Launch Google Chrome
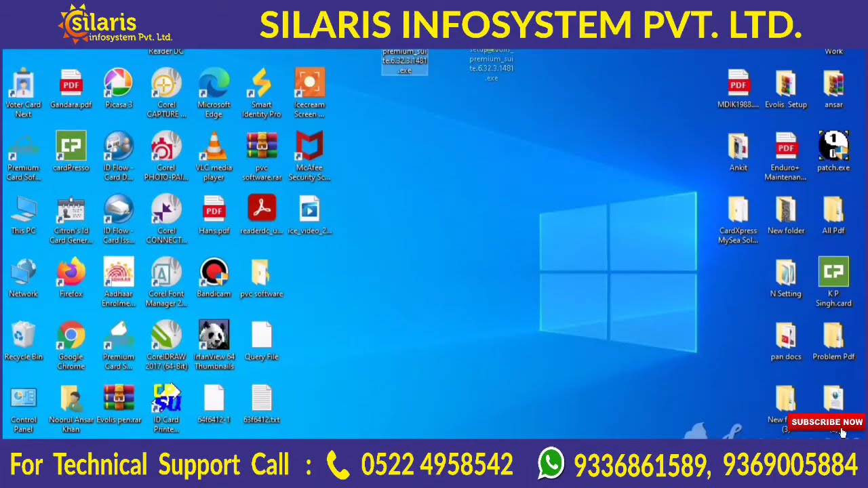The image size is (868, 488). [71, 345]
